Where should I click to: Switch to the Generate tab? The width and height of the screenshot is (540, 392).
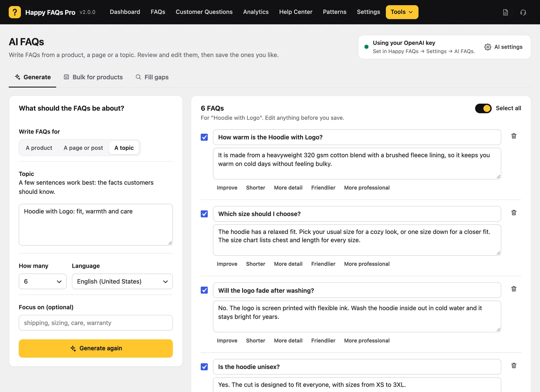point(32,77)
